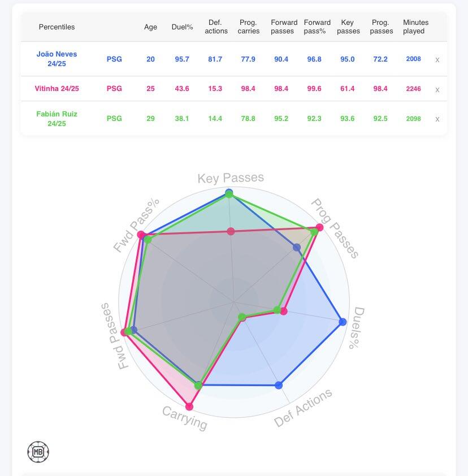Sort by Minutes played column header
This screenshot has height=476, width=468.
415,27
